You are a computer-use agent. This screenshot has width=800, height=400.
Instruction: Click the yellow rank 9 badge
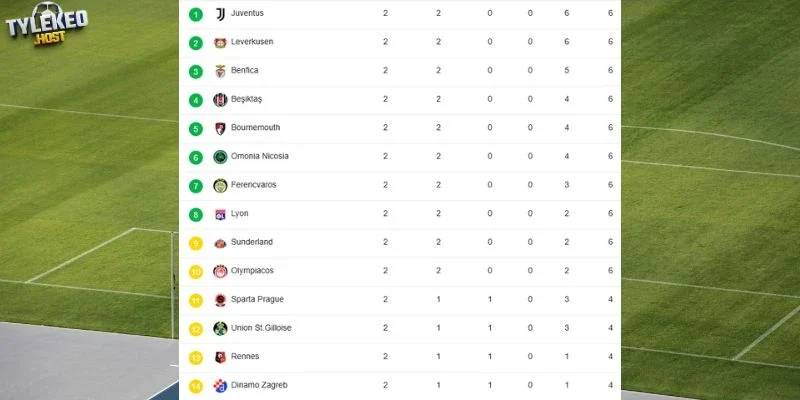pyautogui.click(x=195, y=243)
